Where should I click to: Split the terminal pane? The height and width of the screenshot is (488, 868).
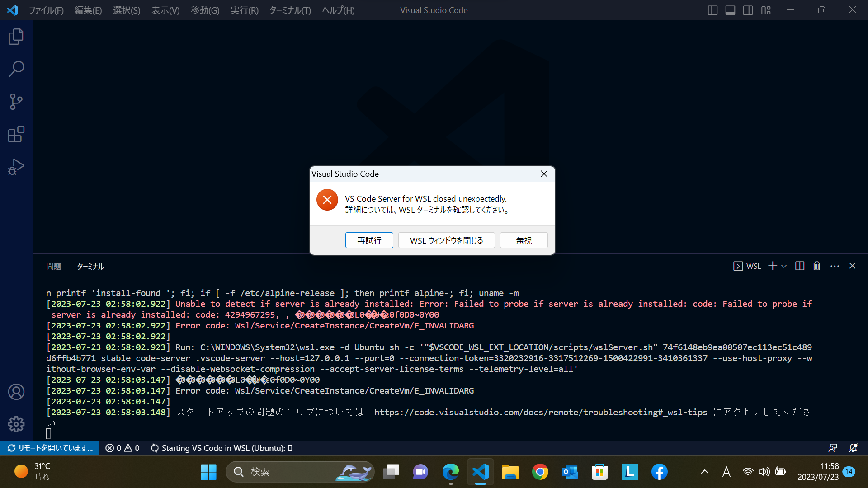pyautogui.click(x=800, y=266)
